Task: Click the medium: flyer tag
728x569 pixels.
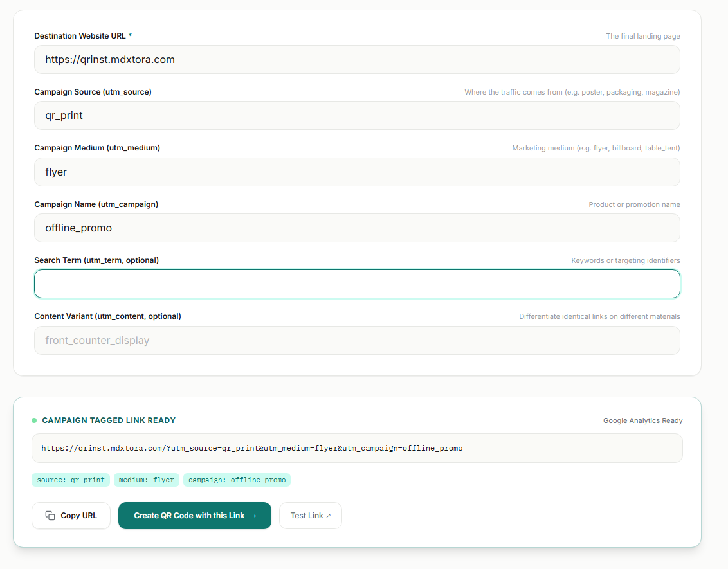Action: pos(146,480)
